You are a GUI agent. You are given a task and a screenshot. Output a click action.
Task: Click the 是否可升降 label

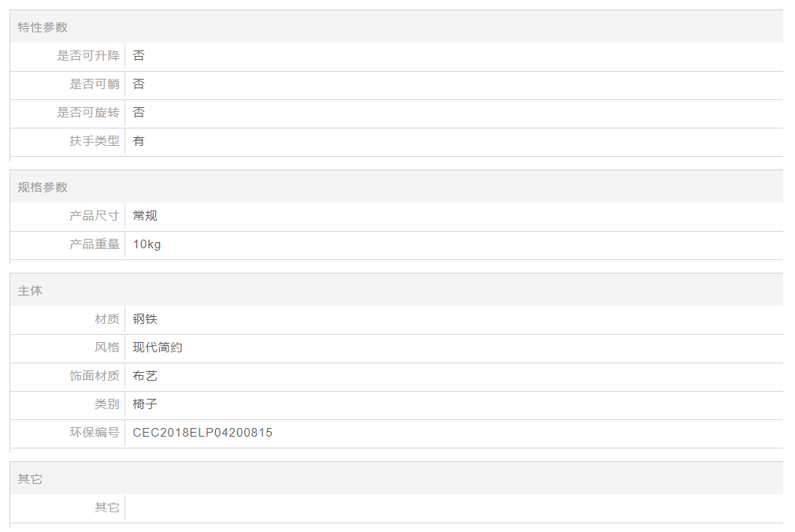point(88,56)
